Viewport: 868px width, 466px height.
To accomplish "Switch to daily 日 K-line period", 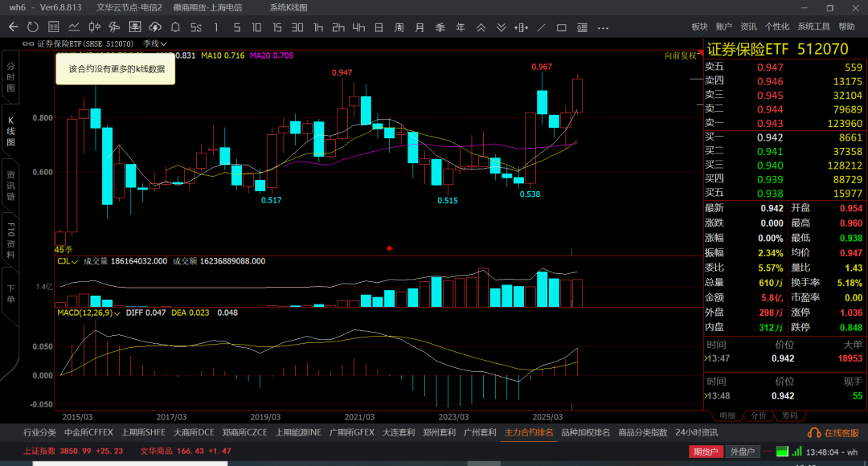I will (379, 27).
